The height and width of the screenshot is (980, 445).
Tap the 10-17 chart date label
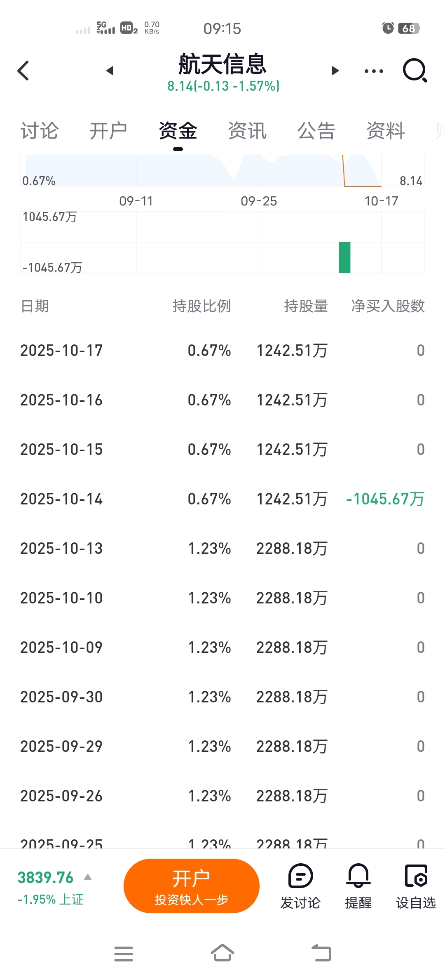(381, 201)
